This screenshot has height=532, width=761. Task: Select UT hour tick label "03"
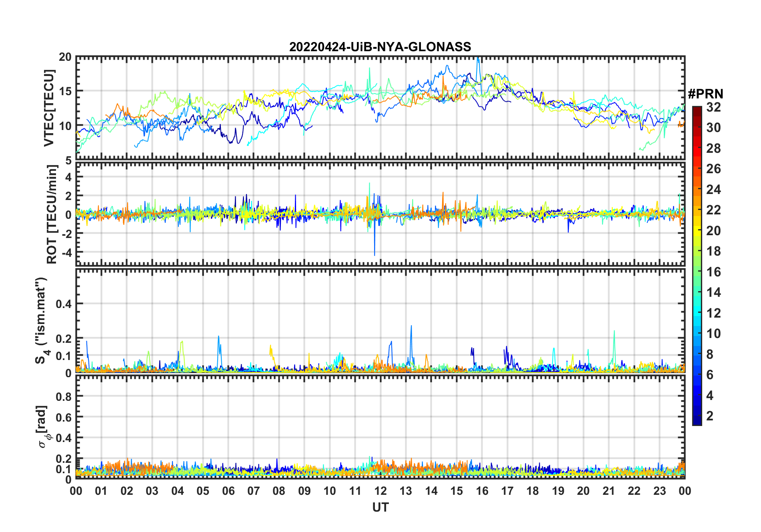click(x=152, y=491)
